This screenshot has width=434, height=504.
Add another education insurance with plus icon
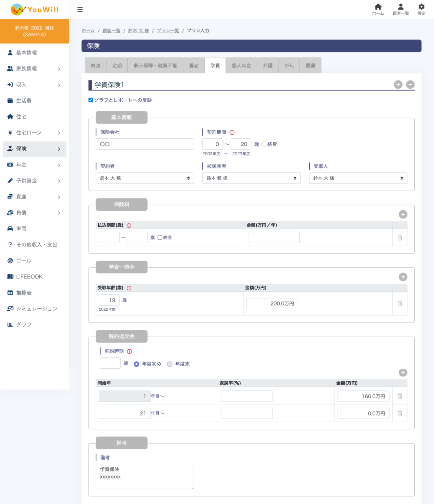pos(398,85)
